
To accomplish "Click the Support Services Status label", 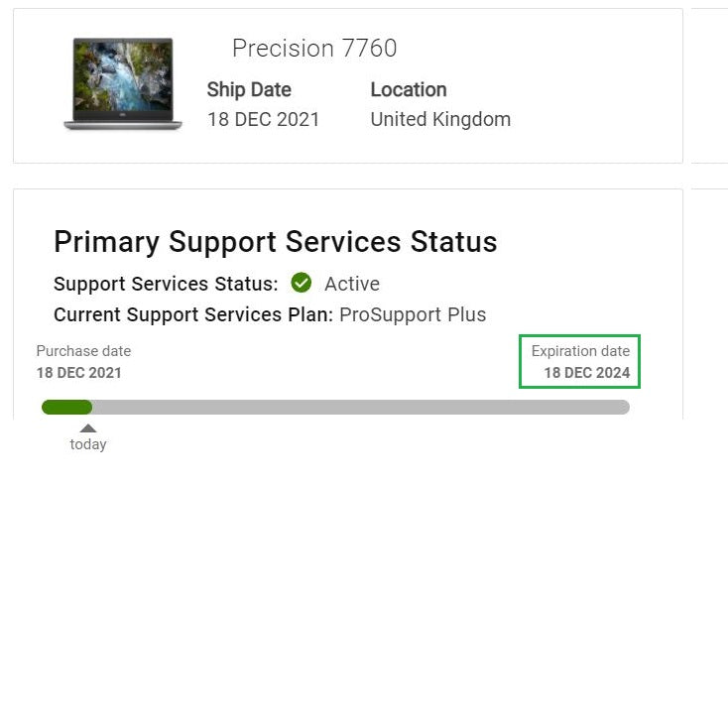I will 166,284.
